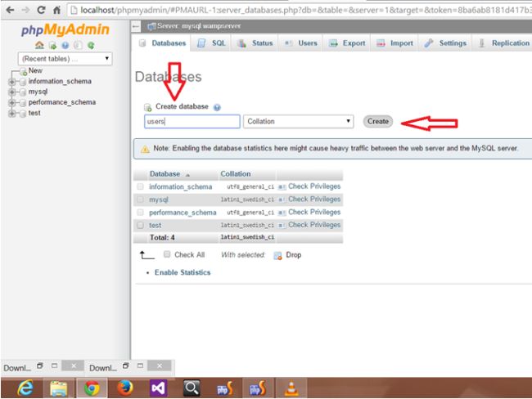Click the mysql database icon in tree
The image size is (532, 399).
[23, 92]
